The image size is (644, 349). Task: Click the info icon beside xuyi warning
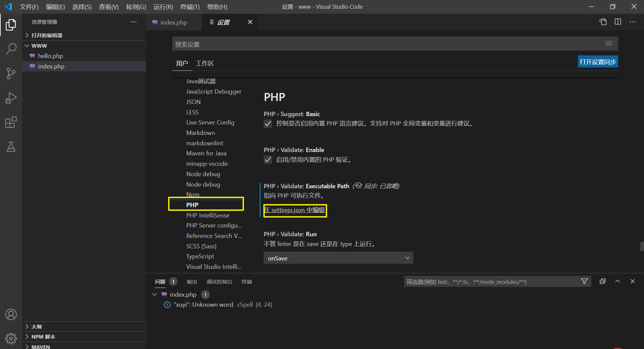coord(167,305)
